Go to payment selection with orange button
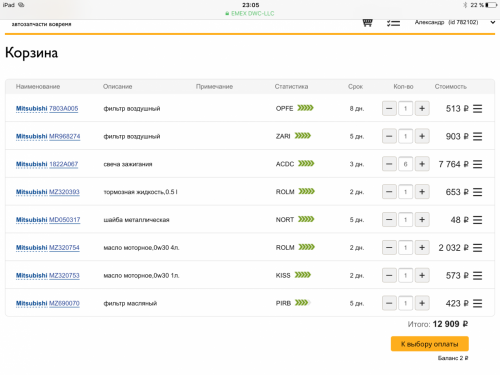Image resolution: width=500 pixels, height=375 pixels. [430, 344]
